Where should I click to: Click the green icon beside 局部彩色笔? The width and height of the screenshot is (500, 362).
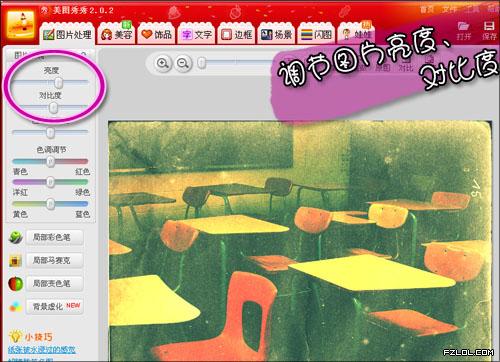click(x=15, y=237)
